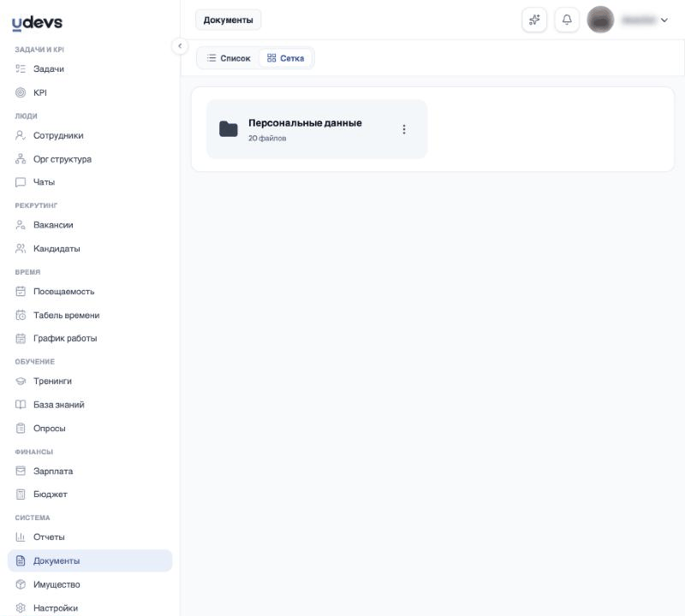Click the Документы file icon in sidebar
Screen dimensions: 685x616
point(21,560)
